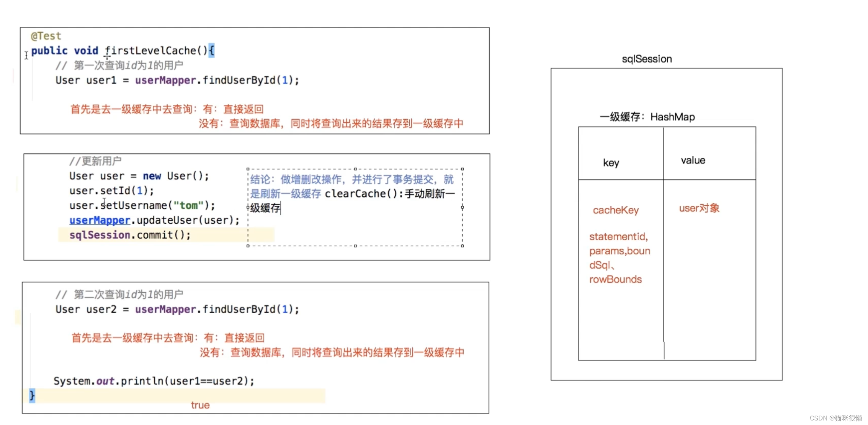
Task: Click the '// 第二次查询id为1的用户' comment
Action: tap(119, 295)
